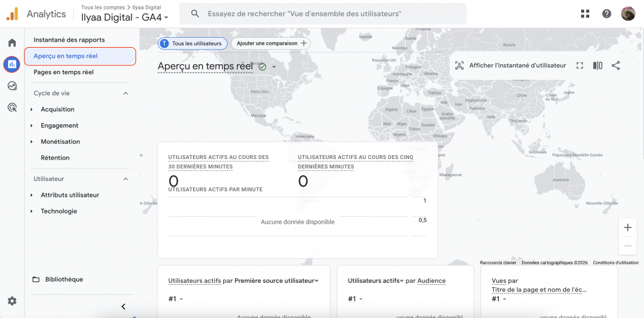Expand the Monétisation menu
The width and height of the screenshot is (644, 318).
tap(31, 141)
